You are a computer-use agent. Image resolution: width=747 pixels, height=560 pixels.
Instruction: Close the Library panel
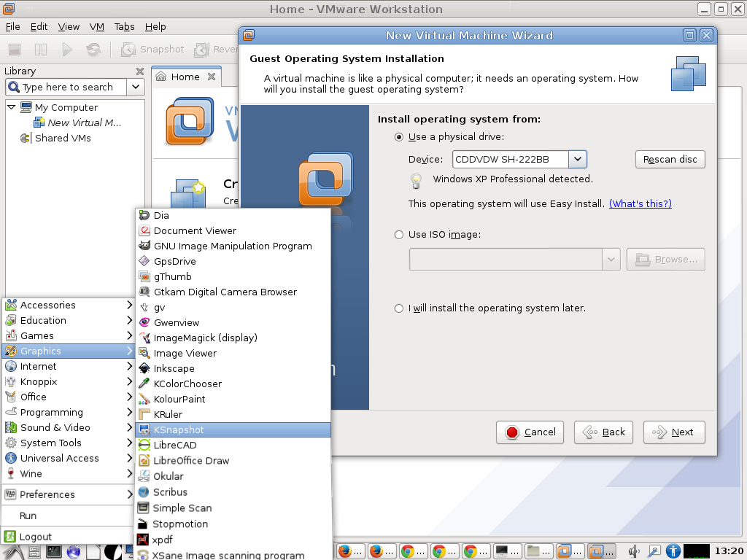pyautogui.click(x=139, y=71)
